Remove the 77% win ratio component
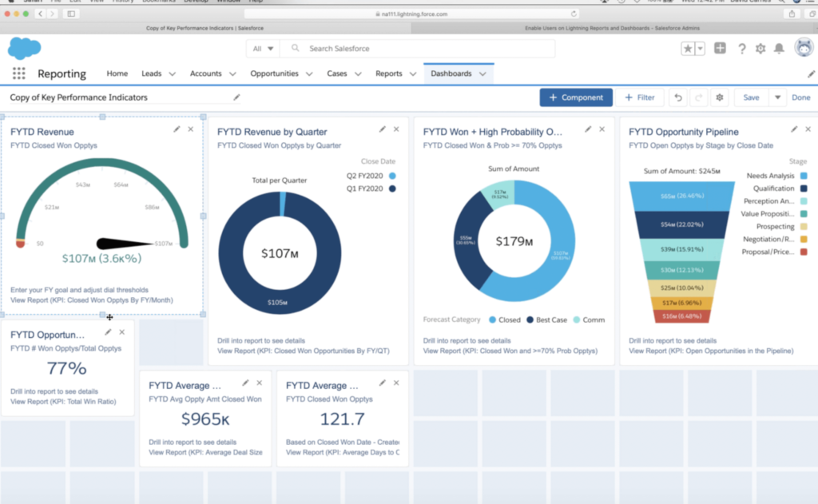This screenshot has width=818, height=504. (122, 331)
